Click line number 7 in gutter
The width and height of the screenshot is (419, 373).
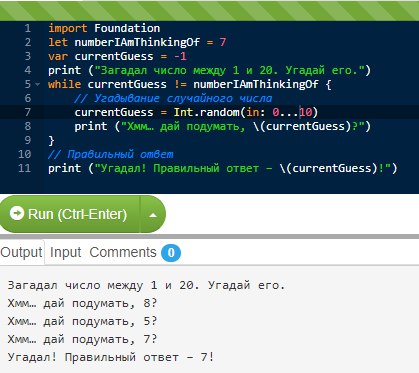28,112
